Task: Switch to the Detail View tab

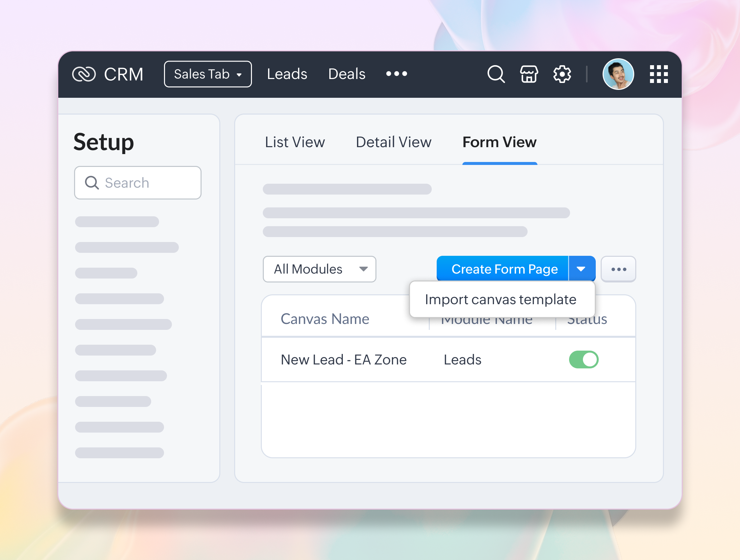Action: pyautogui.click(x=394, y=142)
